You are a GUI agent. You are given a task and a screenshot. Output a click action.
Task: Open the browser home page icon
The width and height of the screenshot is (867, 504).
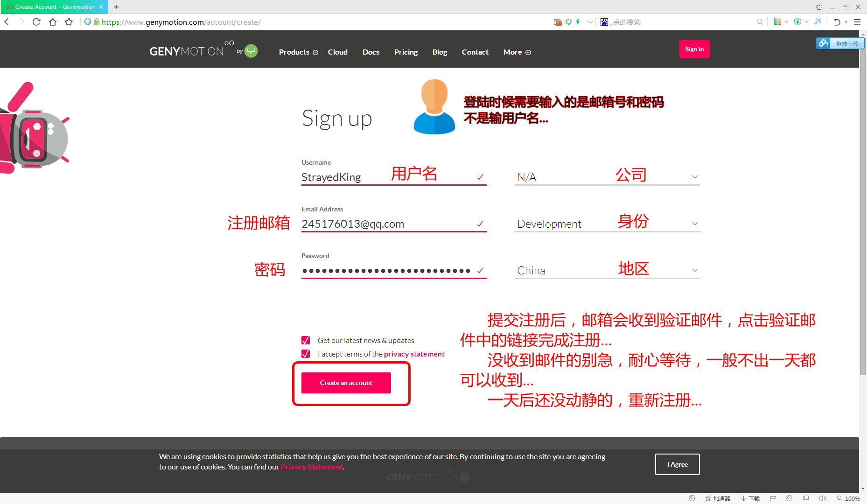pyautogui.click(x=53, y=22)
